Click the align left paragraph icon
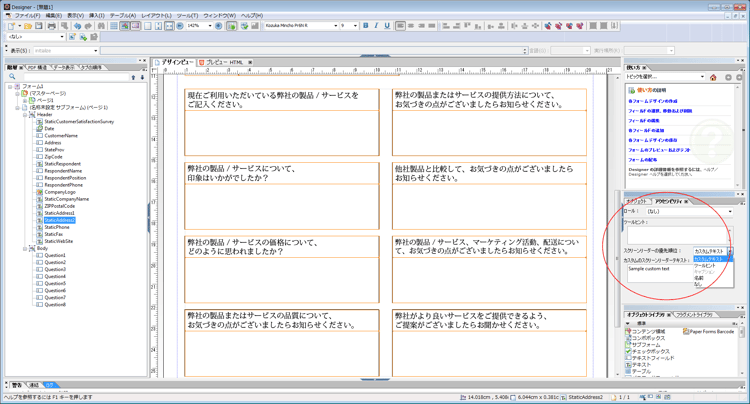750x404 pixels. point(400,26)
